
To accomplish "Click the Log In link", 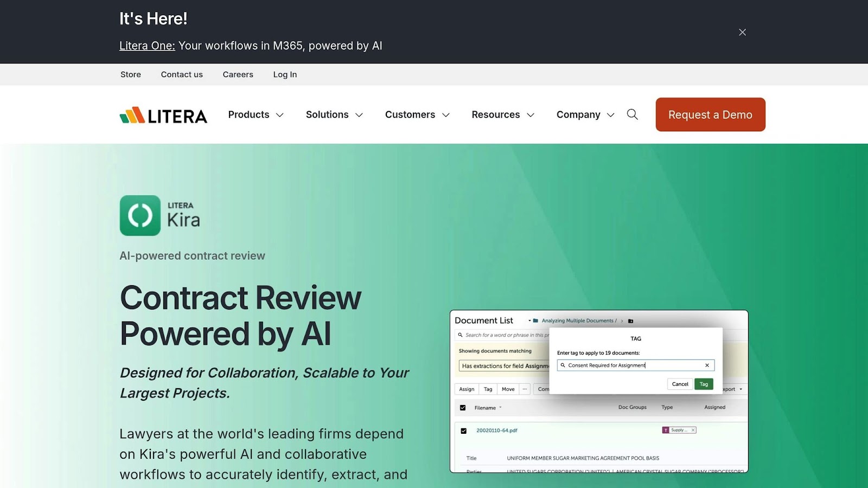I will point(285,74).
